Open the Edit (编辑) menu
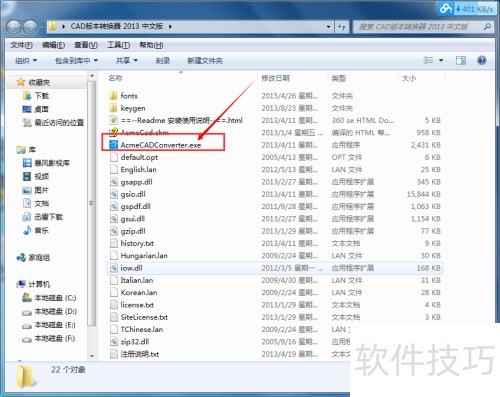Viewport: 500px width, 397px height. pyautogui.click(x=53, y=45)
